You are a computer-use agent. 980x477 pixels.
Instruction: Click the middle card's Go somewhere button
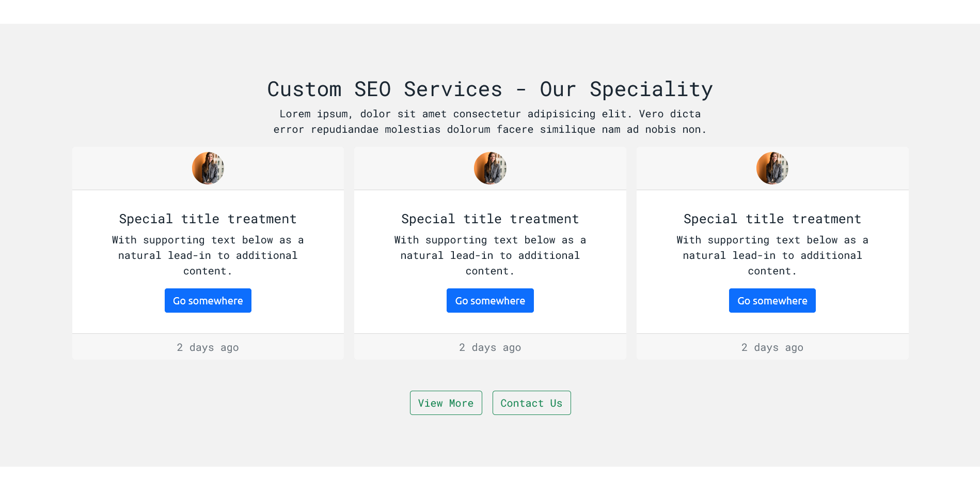click(490, 300)
